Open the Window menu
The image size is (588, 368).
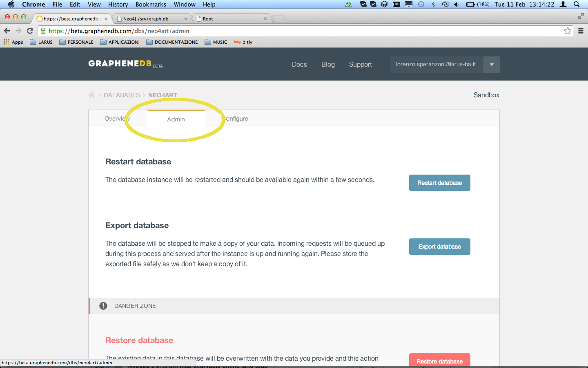pos(185,4)
